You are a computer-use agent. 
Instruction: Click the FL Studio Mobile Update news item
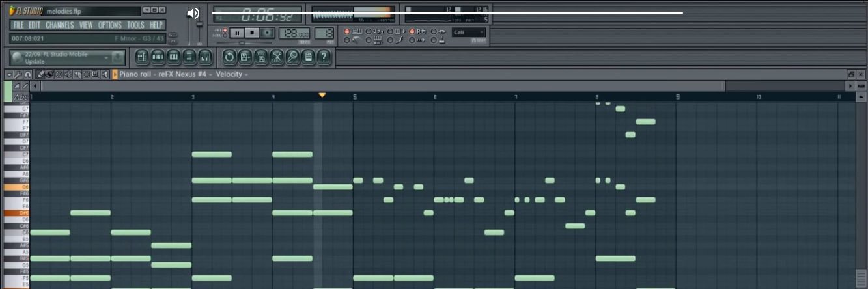56,57
